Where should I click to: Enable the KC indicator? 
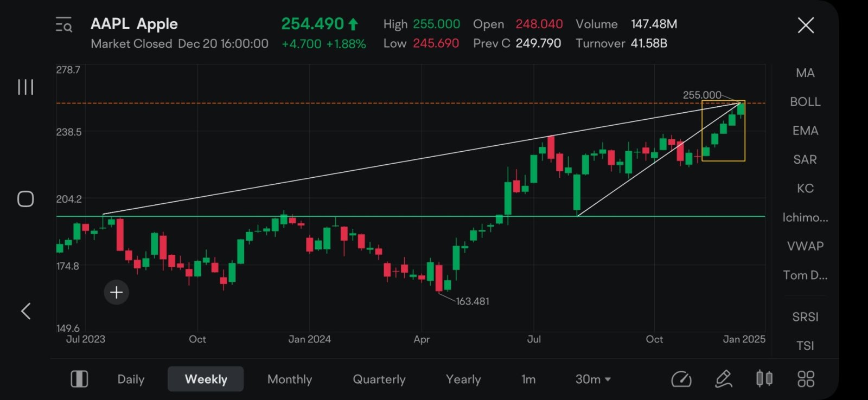click(805, 189)
